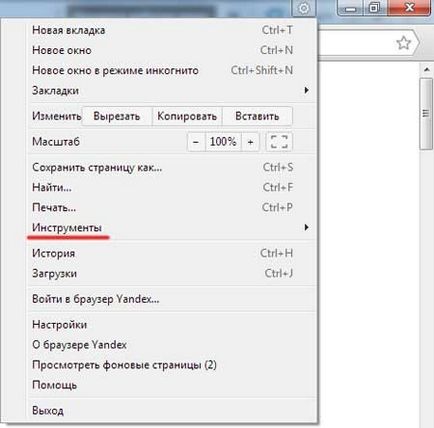434x428 pixels.
Task: Click Просмотреть фоновые страницы (2)
Action: [171, 365]
